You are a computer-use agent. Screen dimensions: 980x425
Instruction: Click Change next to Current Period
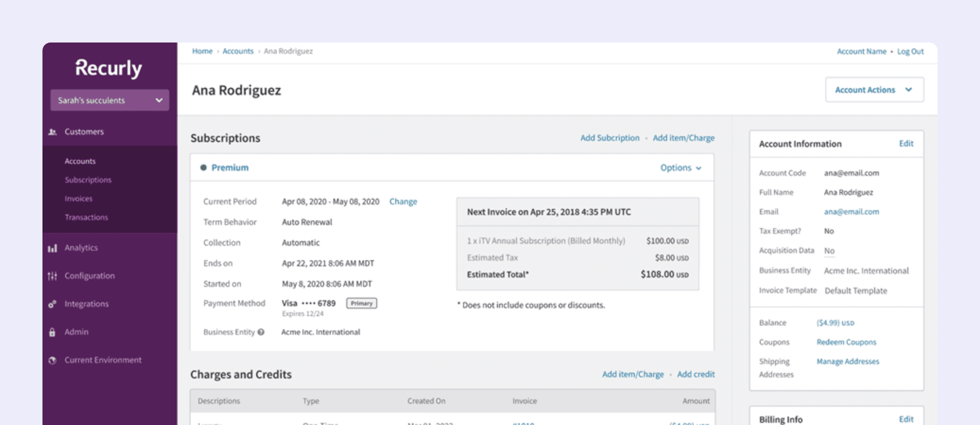pyautogui.click(x=403, y=202)
